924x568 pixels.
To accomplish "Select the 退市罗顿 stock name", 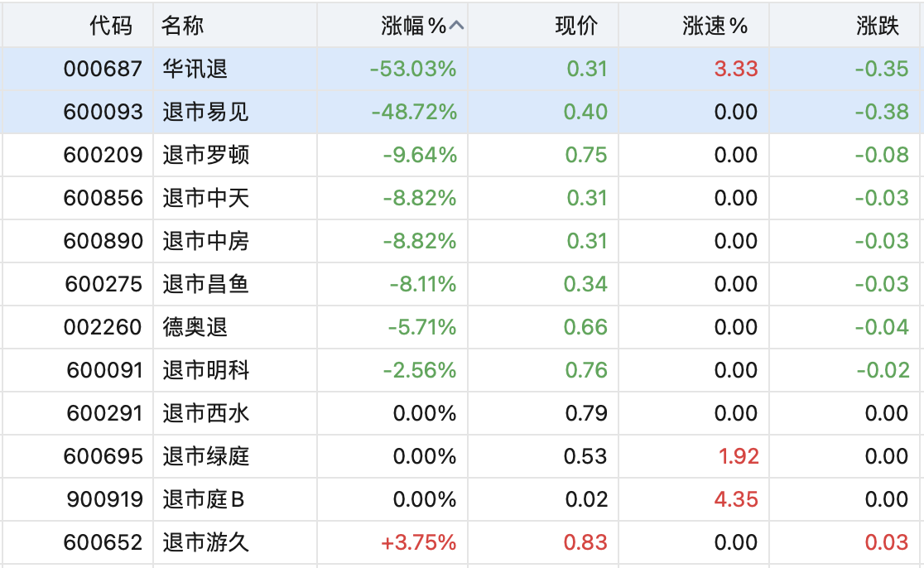I will [205, 155].
